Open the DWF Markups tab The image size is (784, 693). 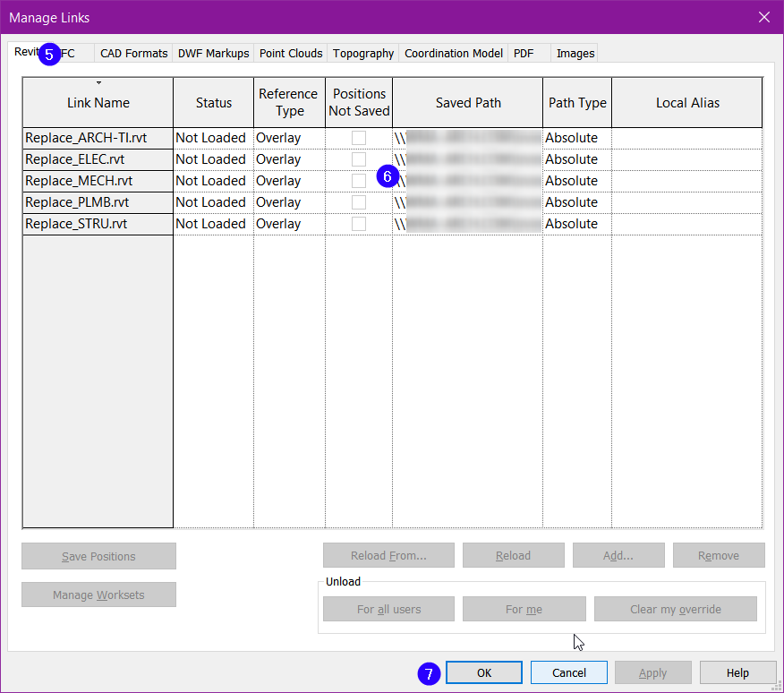click(213, 53)
